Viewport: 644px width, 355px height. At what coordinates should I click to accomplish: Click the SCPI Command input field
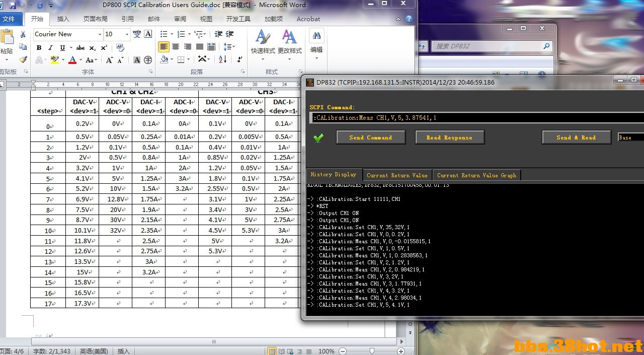[x=477, y=118]
